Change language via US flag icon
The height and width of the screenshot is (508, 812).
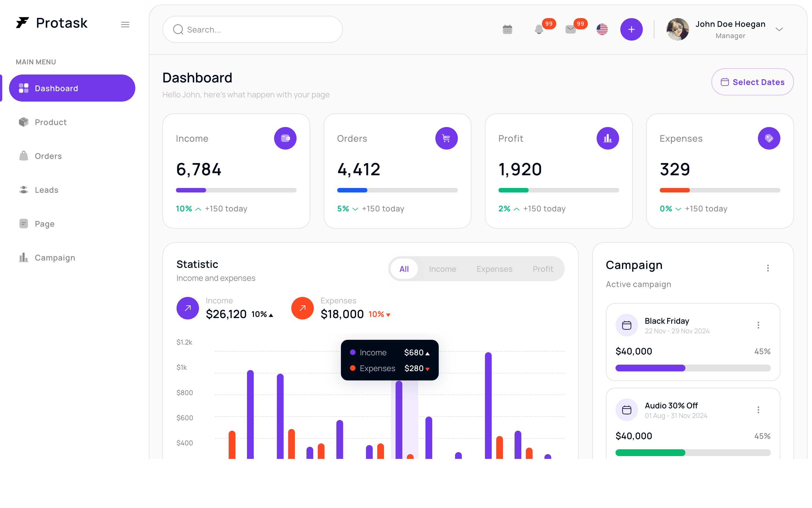[602, 30]
